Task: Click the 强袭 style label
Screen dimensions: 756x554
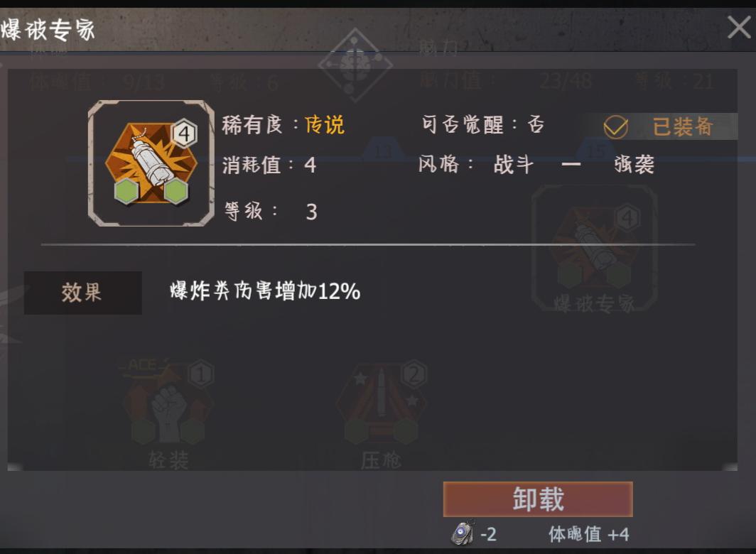Action: (634, 164)
